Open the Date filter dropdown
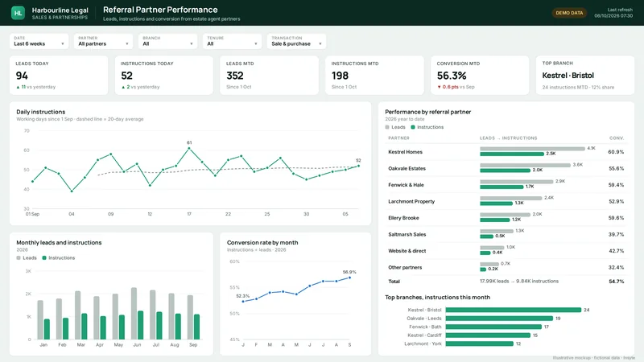This screenshot has width=644, height=362. click(39, 41)
